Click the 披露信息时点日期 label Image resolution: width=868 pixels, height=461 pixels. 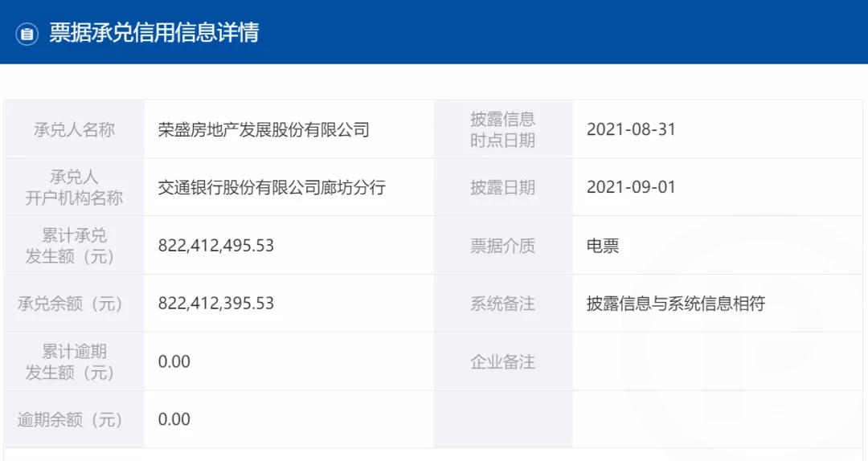pos(502,129)
